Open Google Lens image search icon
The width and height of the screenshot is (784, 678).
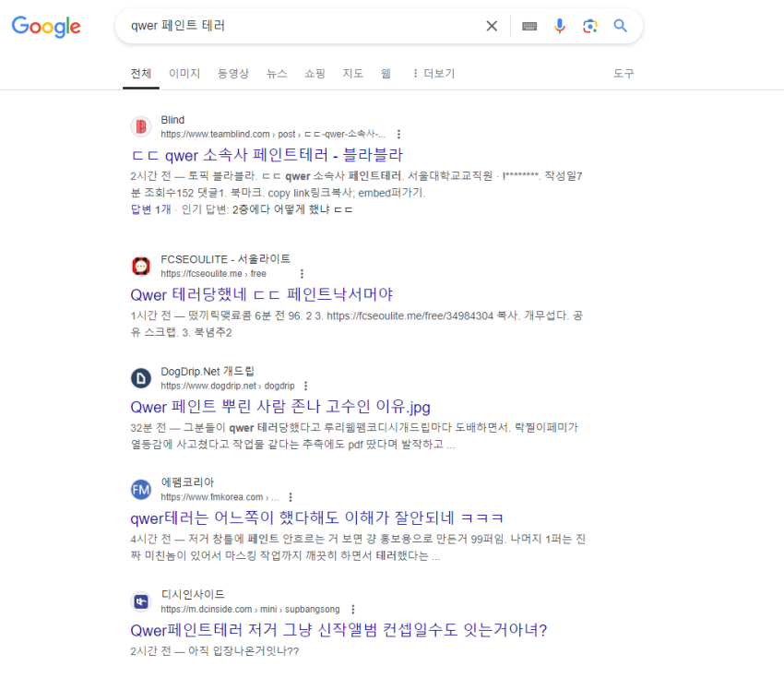coord(590,26)
